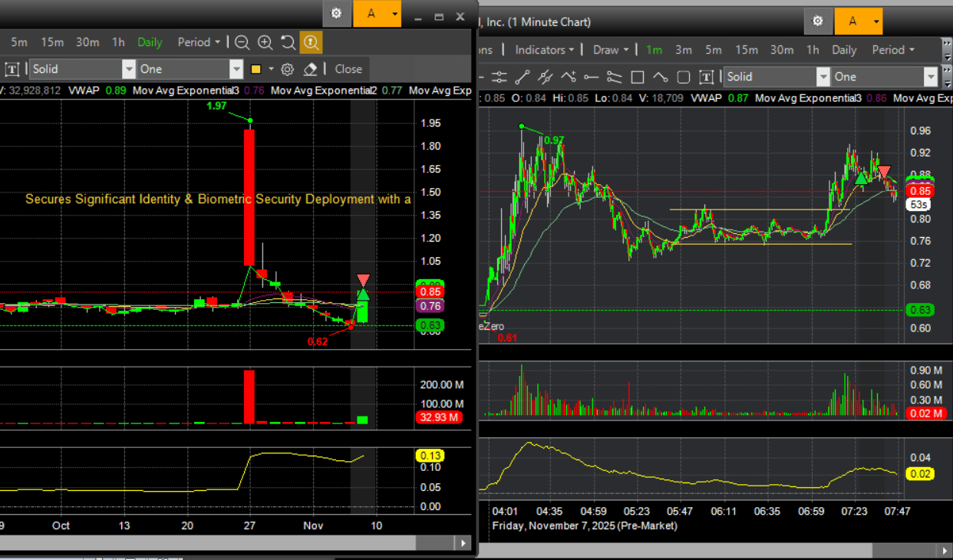Select the rectangle drawing tool
This screenshot has height=560, width=953.
637,77
